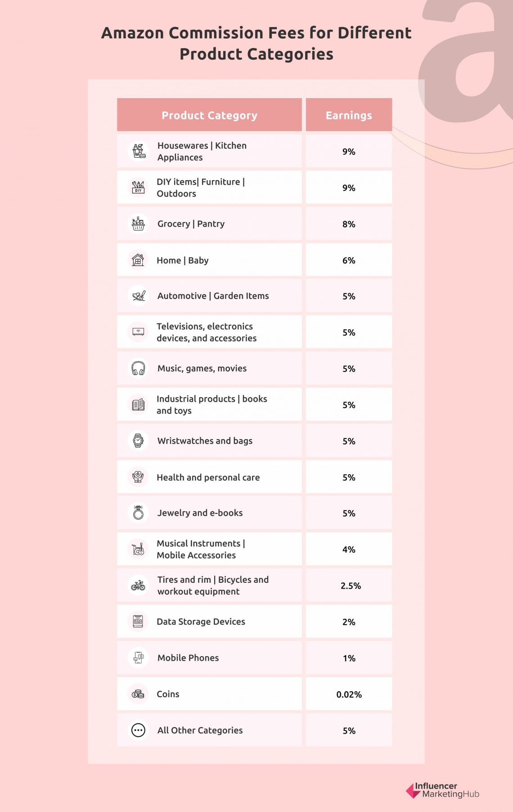
Task: Open the Influencer MarketingHub logo link
Action: (443, 790)
